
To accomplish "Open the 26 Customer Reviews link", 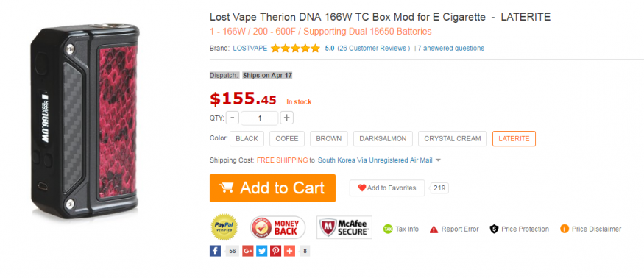I will 374,48.
